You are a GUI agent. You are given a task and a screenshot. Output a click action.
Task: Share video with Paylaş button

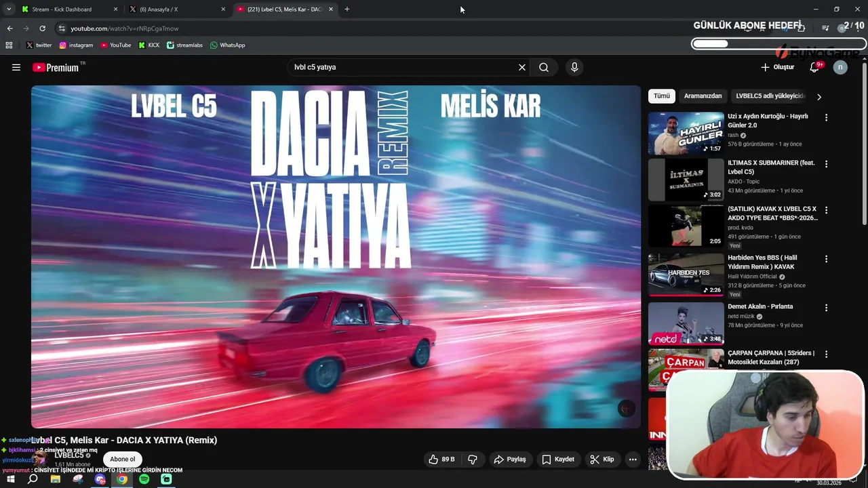tap(510, 459)
